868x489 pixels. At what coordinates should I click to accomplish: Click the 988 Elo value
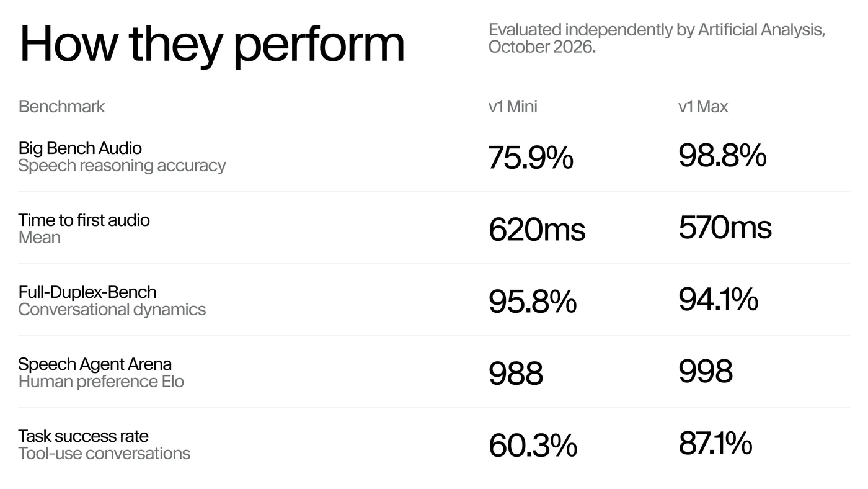coord(516,374)
